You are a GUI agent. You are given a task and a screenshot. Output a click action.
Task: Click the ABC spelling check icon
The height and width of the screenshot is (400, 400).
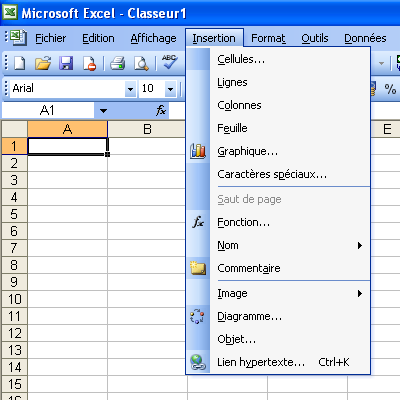click(169, 62)
